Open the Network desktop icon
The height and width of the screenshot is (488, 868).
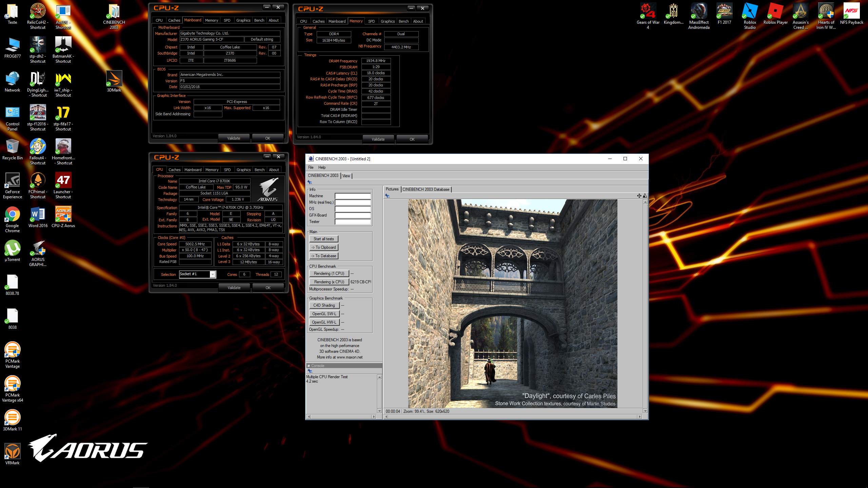(x=13, y=82)
